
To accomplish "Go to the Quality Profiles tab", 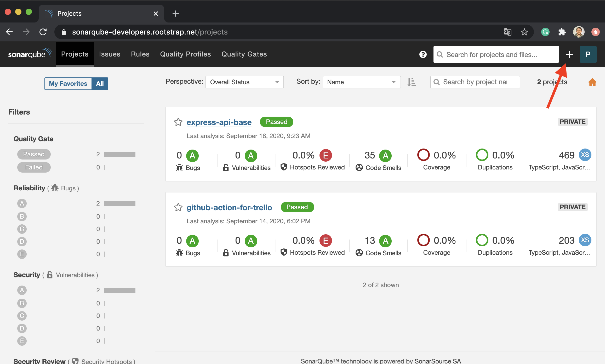I will coord(185,54).
